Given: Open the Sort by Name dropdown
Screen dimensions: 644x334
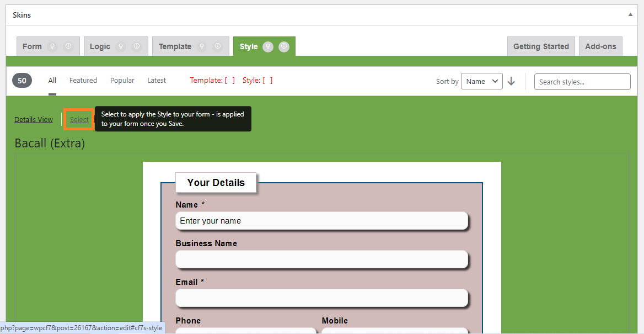Looking at the screenshot, I should 481,82.
